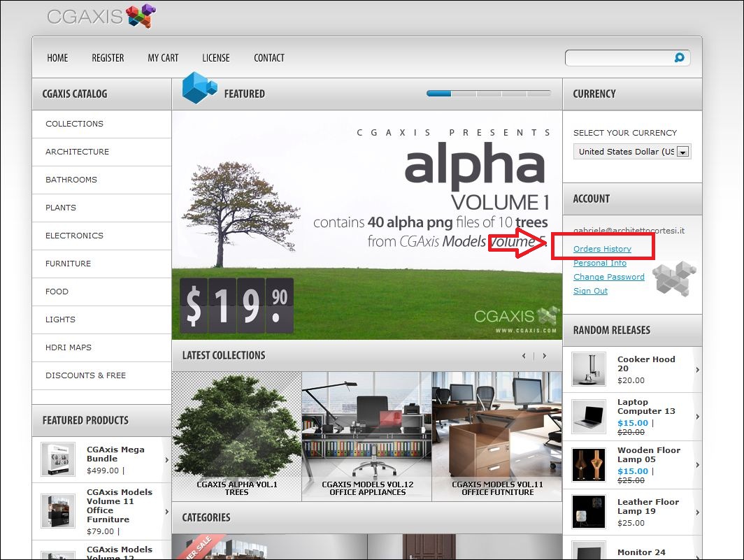Click the Cooker Hood 20 thumbnail image
The image size is (744, 560).
click(588, 369)
